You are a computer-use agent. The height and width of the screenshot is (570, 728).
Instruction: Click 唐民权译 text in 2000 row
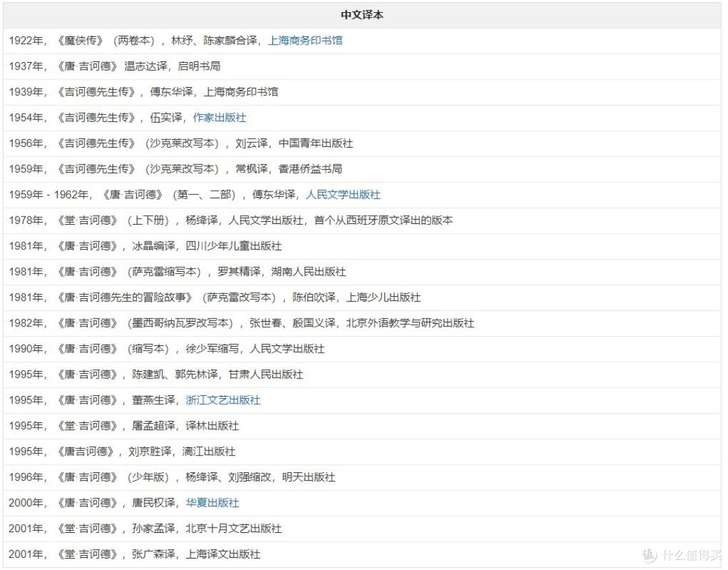tap(153, 503)
